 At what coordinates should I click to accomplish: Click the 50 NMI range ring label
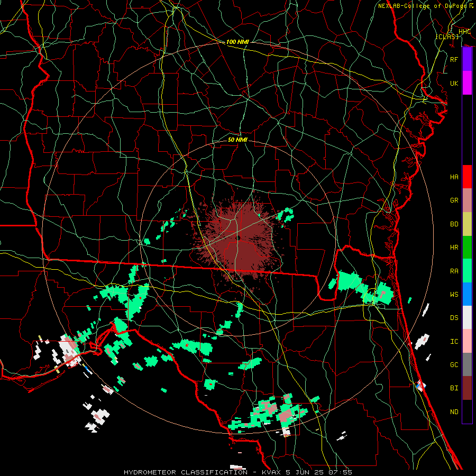point(237,140)
